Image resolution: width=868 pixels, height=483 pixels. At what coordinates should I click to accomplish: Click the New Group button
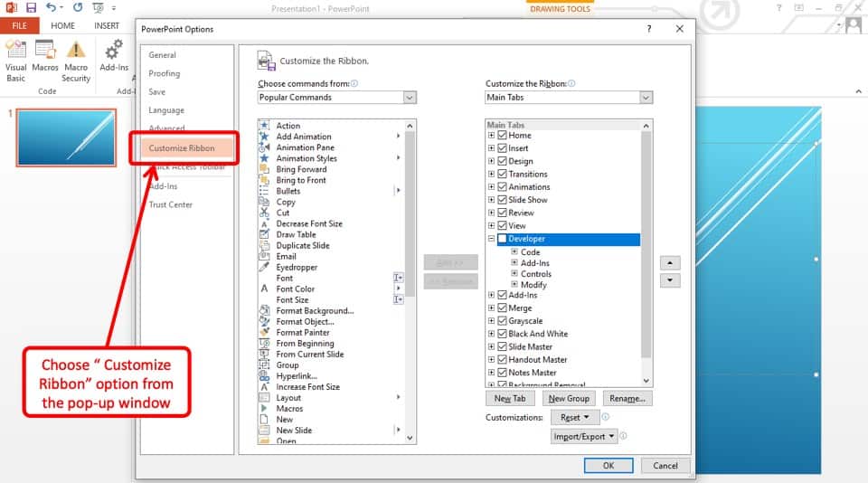click(x=569, y=398)
